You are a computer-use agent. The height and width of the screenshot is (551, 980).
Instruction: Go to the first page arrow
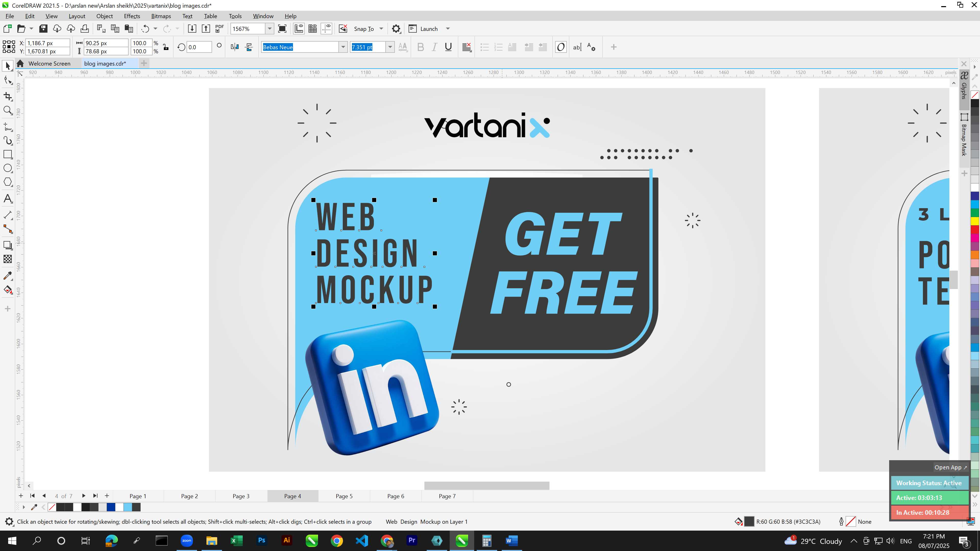(32, 495)
